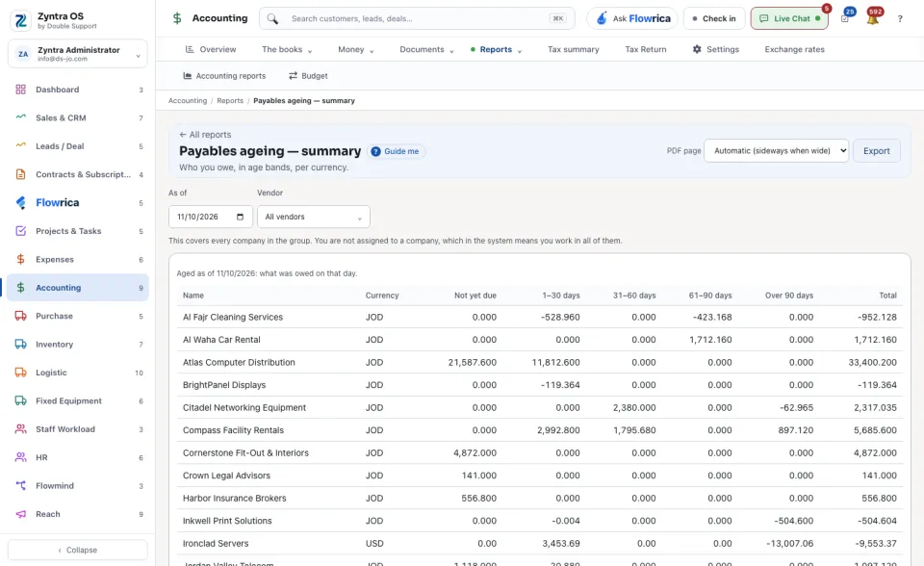The width and height of the screenshot is (924, 566).
Task: Open the calendar picker in As of field
Action: click(240, 217)
